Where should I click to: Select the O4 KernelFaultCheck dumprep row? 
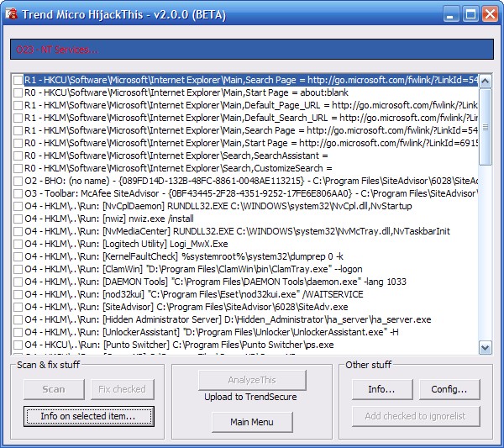(x=184, y=256)
